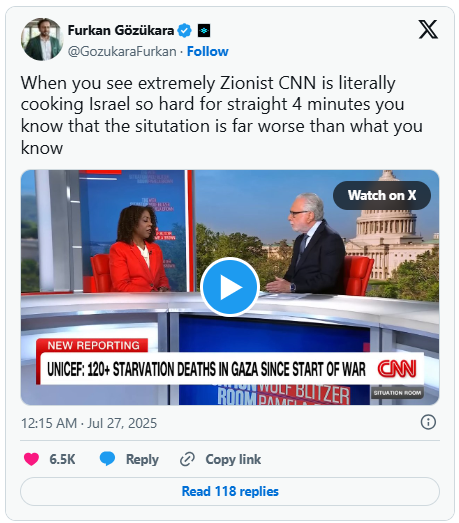The image size is (459, 523).
Task: Open the tweet info circle icon
Action: [x=428, y=422]
